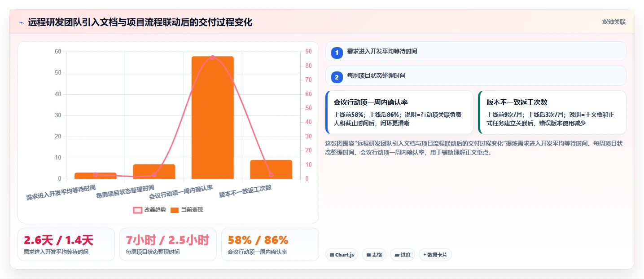The height and width of the screenshot is (279, 644).
Task: Click the 进度 tag icon
Action: click(x=397, y=255)
